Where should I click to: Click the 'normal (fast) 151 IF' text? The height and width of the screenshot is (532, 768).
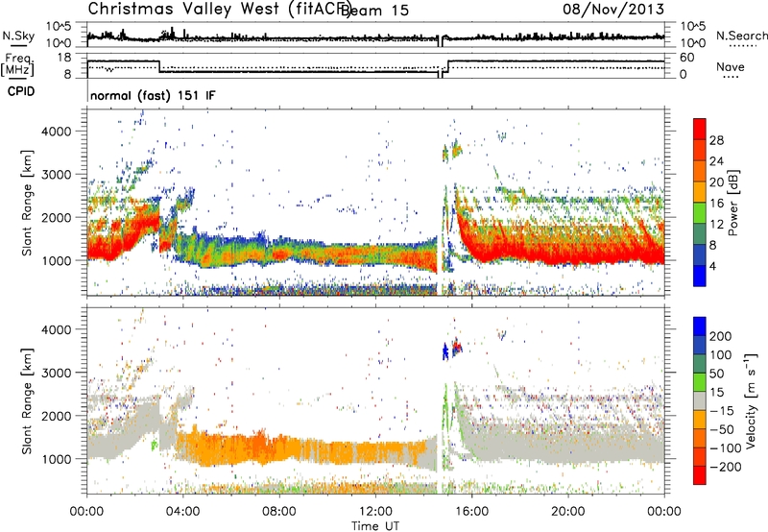pos(153,95)
